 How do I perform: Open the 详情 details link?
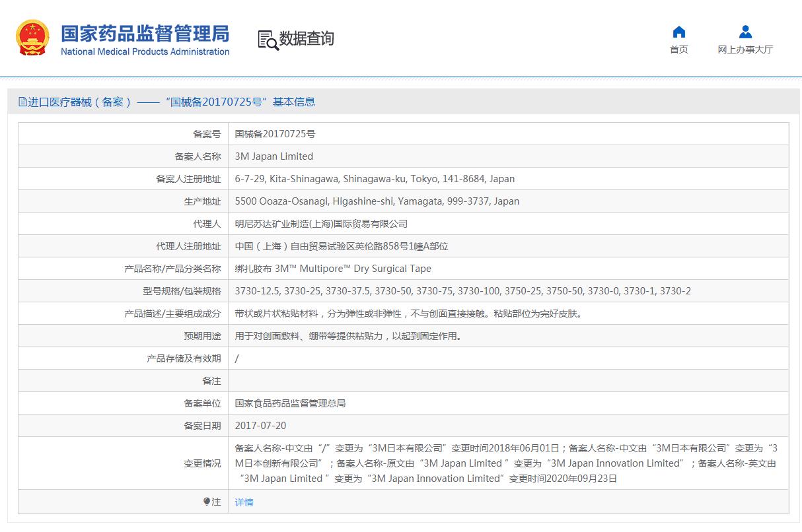pyautogui.click(x=244, y=502)
